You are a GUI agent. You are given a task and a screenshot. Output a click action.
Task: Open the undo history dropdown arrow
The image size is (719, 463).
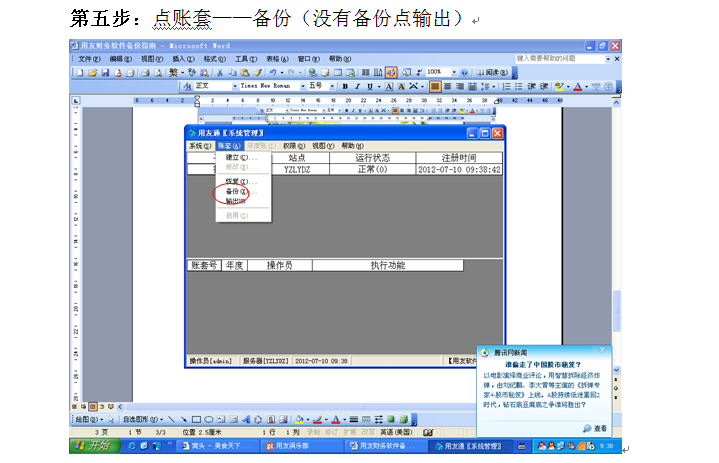(x=282, y=72)
